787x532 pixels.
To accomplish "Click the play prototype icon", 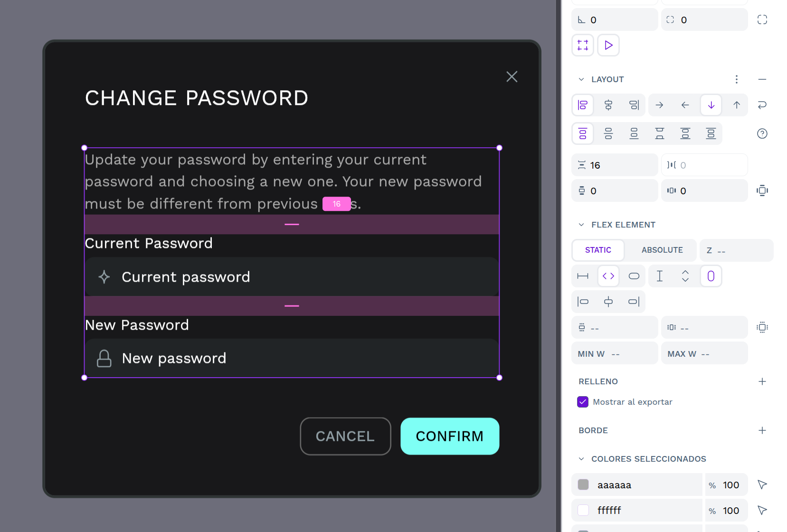I will [608, 46].
